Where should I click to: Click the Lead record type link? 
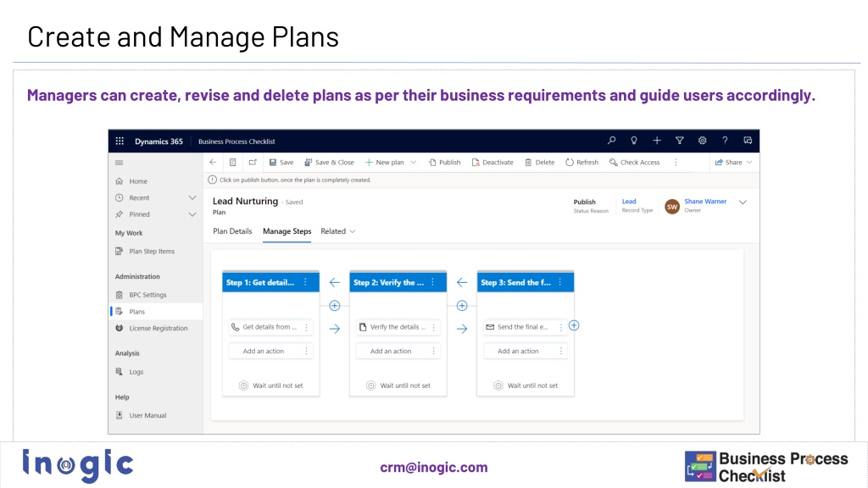629,202
